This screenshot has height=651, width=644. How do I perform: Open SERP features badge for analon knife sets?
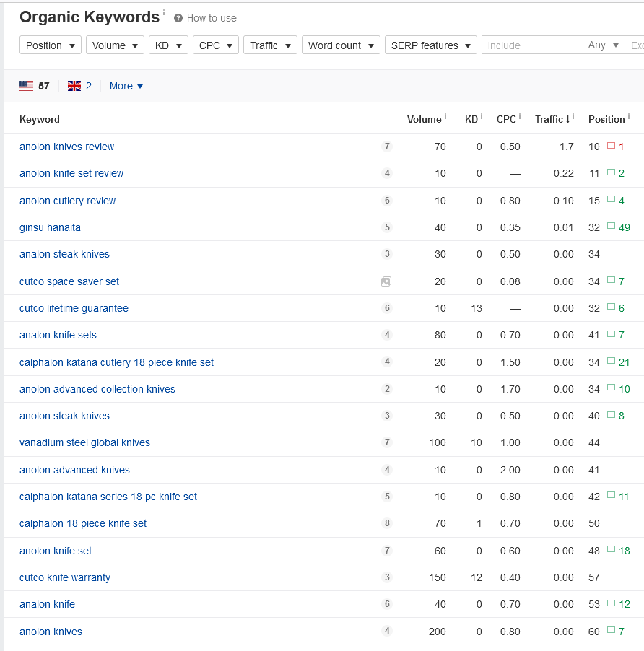(387, 335)
